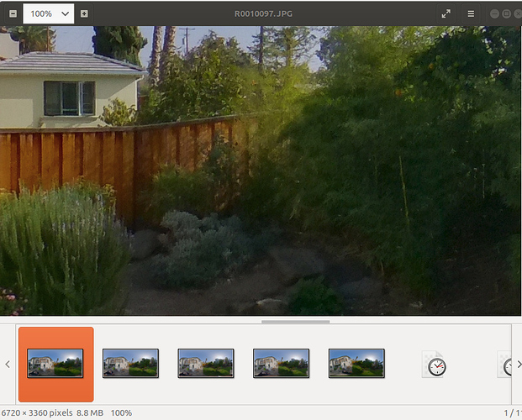Viewport: 522px width, 420px height.
Task: Click the 8.8 MB file size text
Action: click(90, 413)
